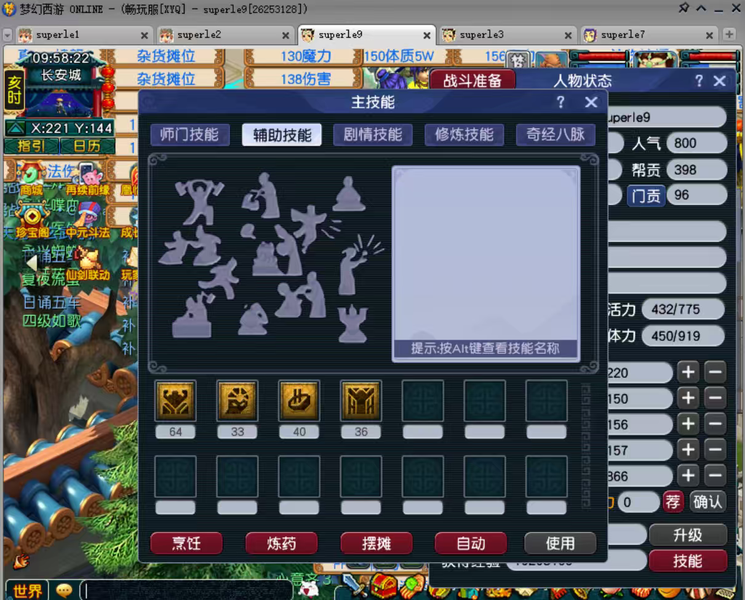This screenshot has height=600, width=745.
Task: Click the 珍宝阁 shop icon
Action: tap(32, 221)
